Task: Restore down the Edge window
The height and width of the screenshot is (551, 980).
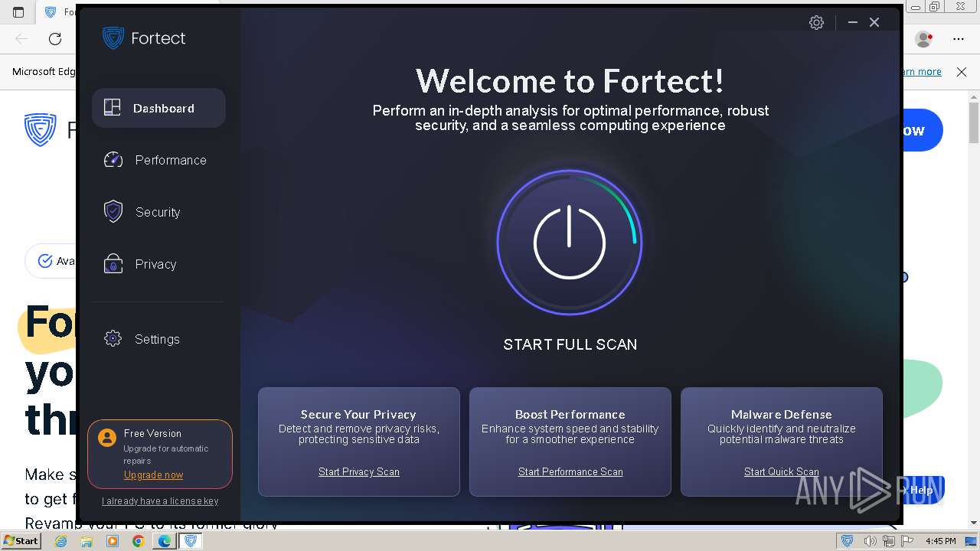Action: click(x=934, y=6)
